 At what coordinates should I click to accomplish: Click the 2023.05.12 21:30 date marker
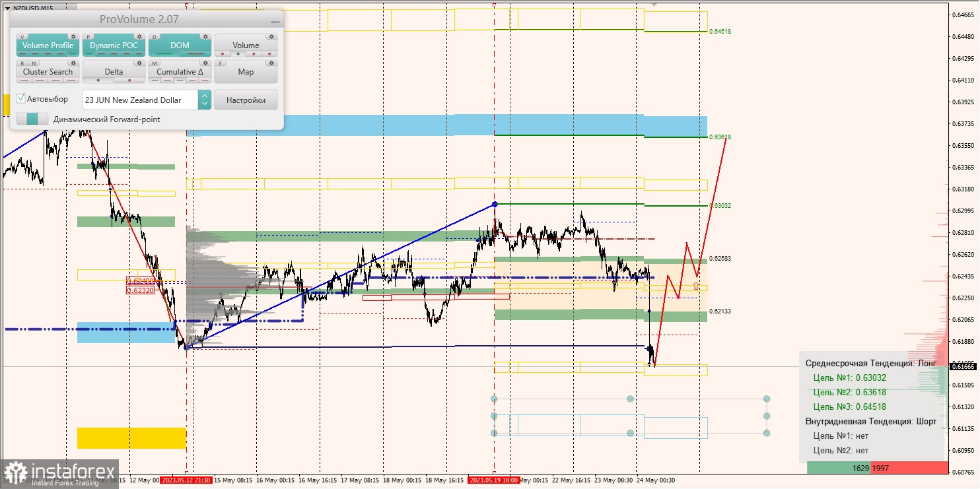pyautogui.click(x=186, y=480)
